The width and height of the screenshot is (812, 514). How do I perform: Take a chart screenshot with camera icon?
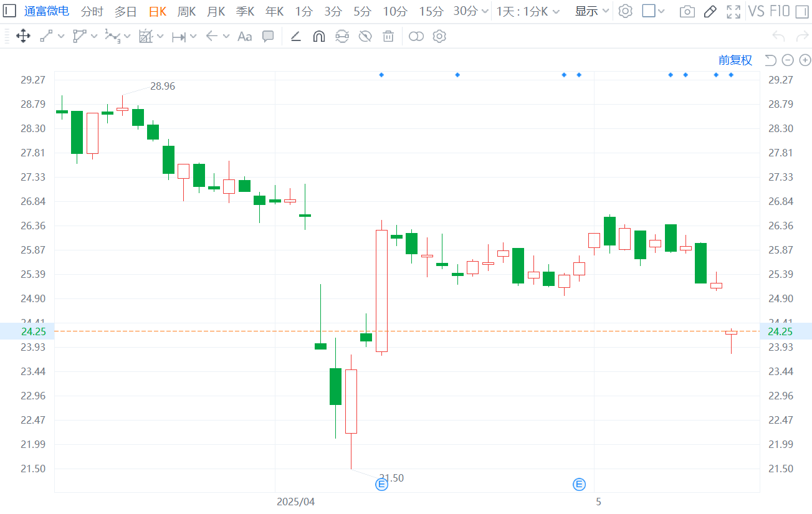[x=687, y=11]
